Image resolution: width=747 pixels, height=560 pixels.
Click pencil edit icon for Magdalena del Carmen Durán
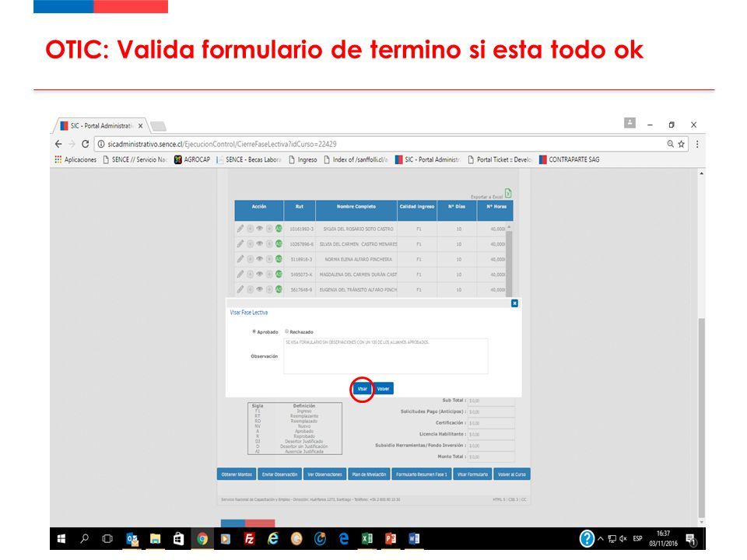click(240, 275)
